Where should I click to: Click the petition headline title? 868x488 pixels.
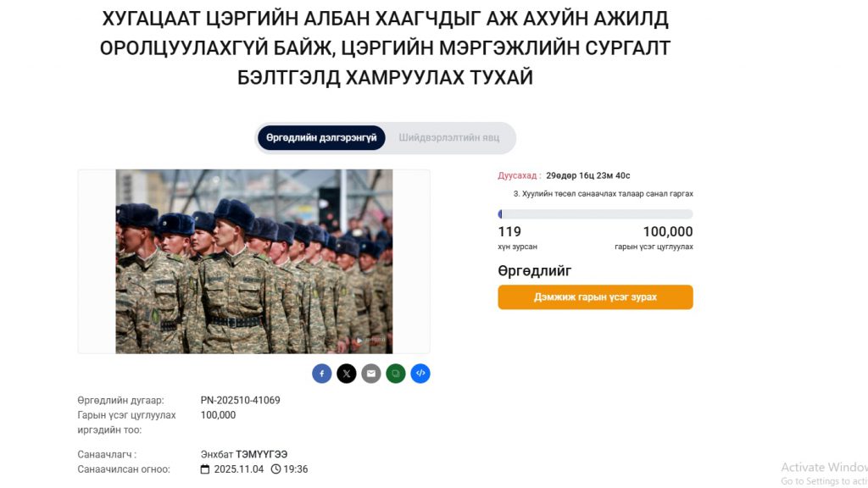[386, 48]
